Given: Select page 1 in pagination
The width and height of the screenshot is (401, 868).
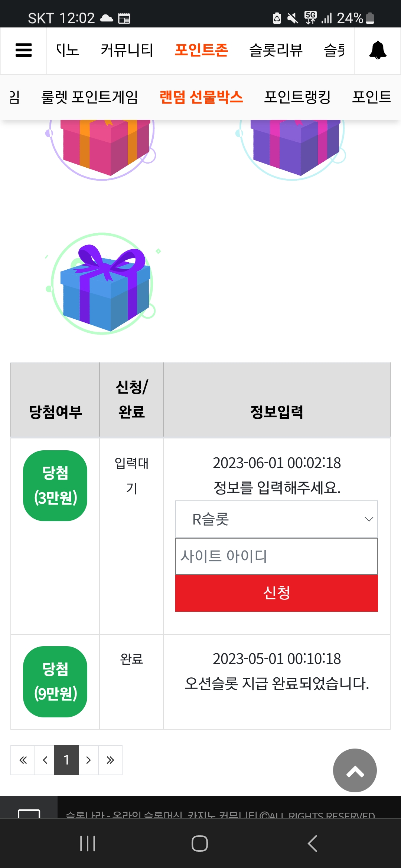Looking at the screenshot, I should point(66,760).
